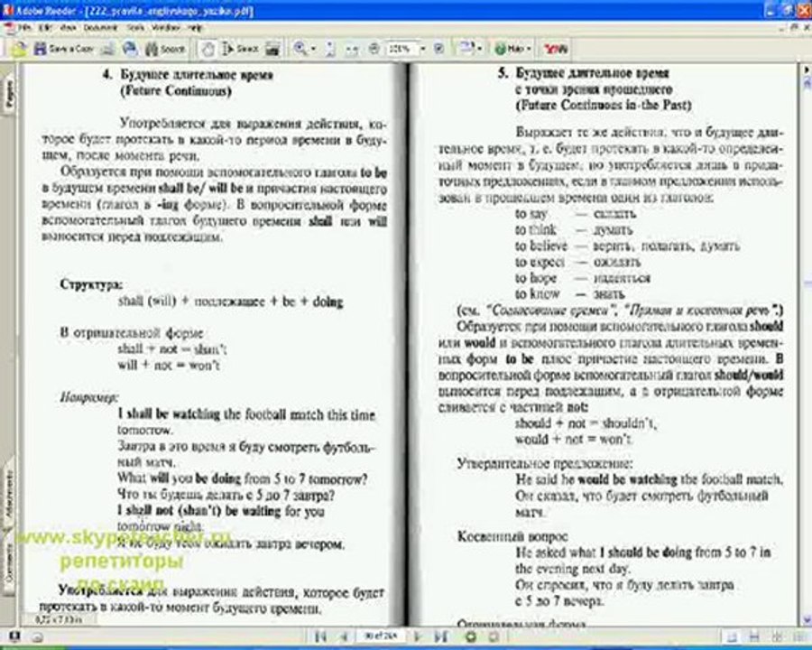This screenshot has width=812, height=650.
Task: Select the Hand tool
Action: (x=208, y=50)
